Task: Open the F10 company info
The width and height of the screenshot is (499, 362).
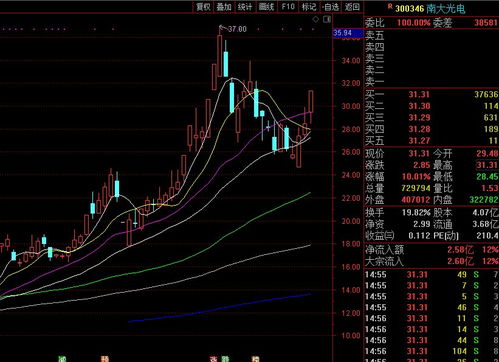Action: click(x=288, y=7)
